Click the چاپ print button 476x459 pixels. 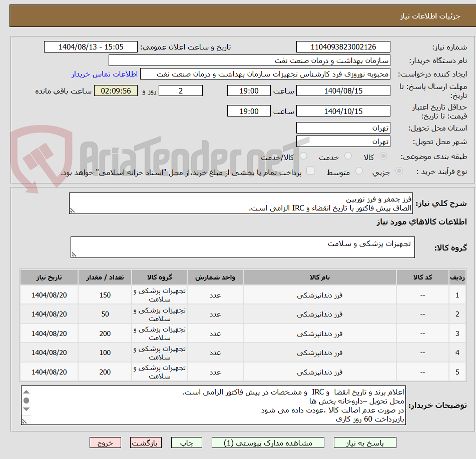(186, 442)
